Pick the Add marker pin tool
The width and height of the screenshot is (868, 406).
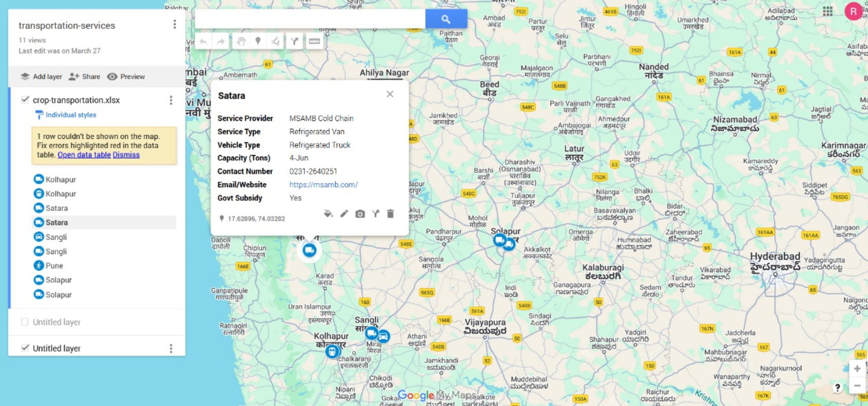pyautogui.click(x=258, y=41)
